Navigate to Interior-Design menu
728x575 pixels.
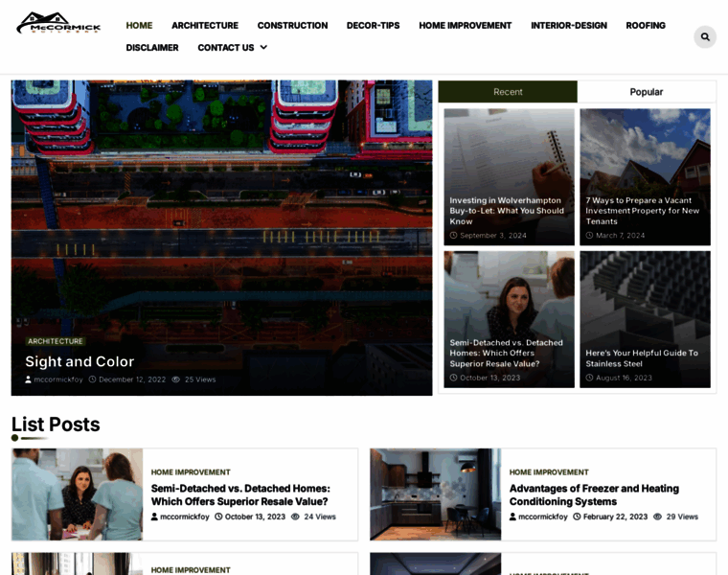(569, 26)
